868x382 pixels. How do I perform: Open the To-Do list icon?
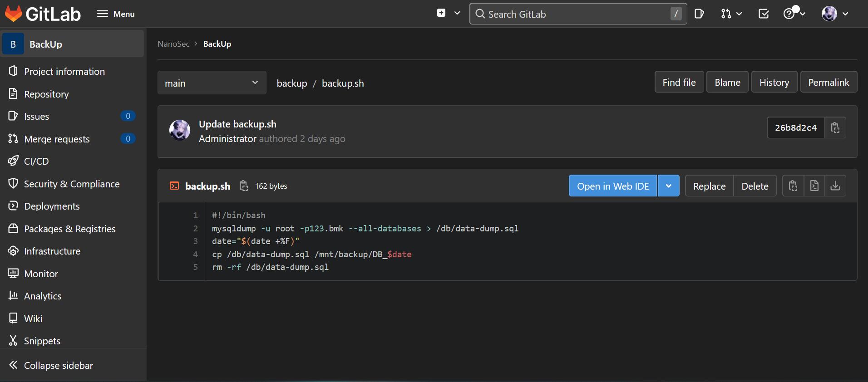764,14
